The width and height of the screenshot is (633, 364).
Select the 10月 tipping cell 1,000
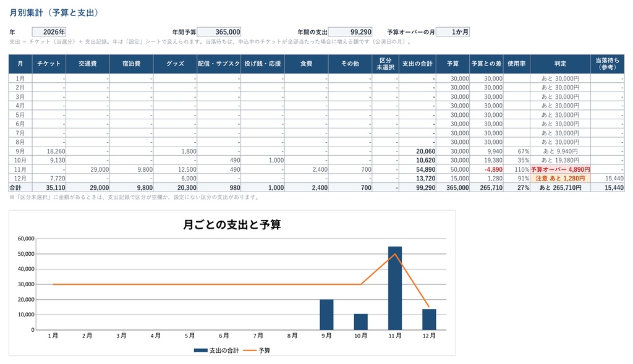(262, 160)
